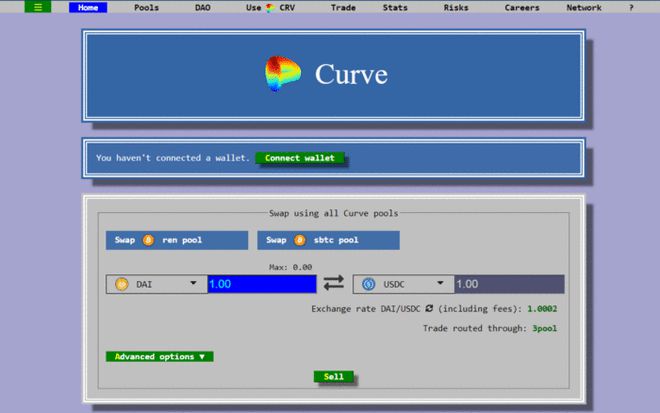Click the CRV icon in the navigation bar
Viewport: 660px width, 413px height.
[x=271, y=8]
